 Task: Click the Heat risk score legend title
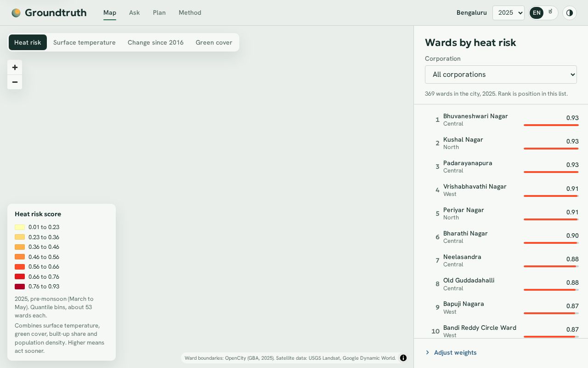pyautogui.click(x=38, y=214)
